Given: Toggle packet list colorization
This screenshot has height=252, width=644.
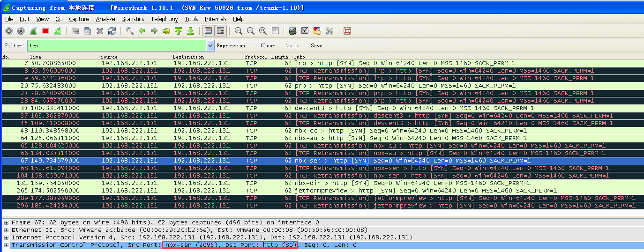Looking at the screenshot, I should 209,31.
